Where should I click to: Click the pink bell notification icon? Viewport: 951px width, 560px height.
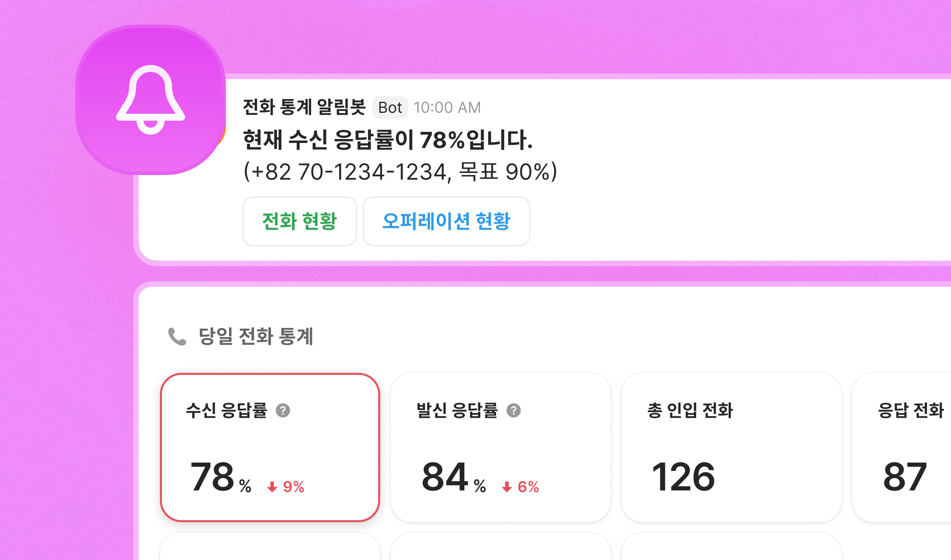click(x=151, y=100)
